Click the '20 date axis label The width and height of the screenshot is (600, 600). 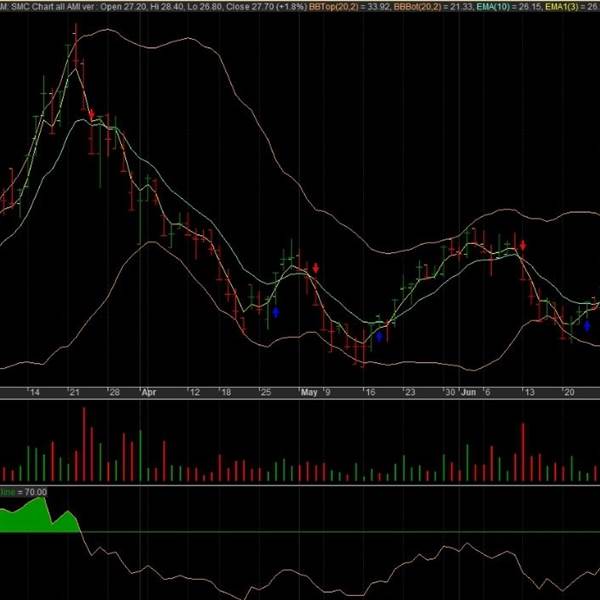569,392
